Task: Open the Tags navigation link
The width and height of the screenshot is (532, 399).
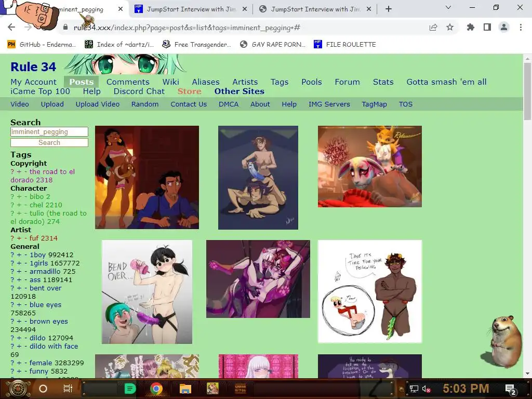Action: [280, 82]
